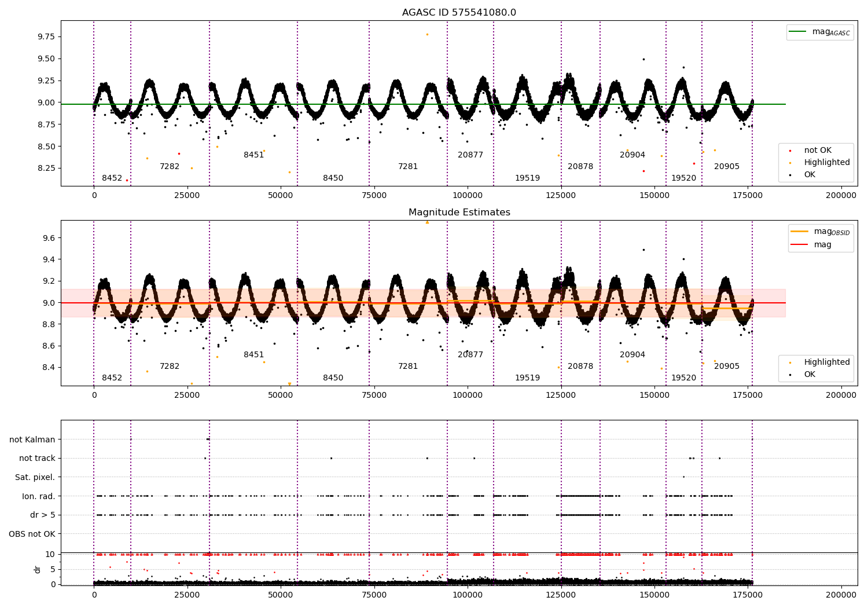Viewport: 868px width, 608px height.
Task: Click the 9.25 y-axis tick label
Action: [x=46, y=80]
